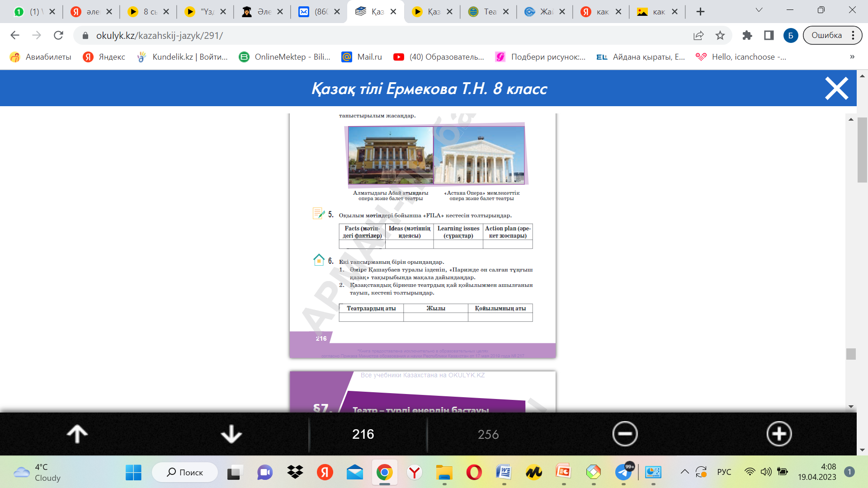The height and width of the screenshot is (488, 868).
Task: Expand the tab search dropdown chevron
Action: point(759,10)
